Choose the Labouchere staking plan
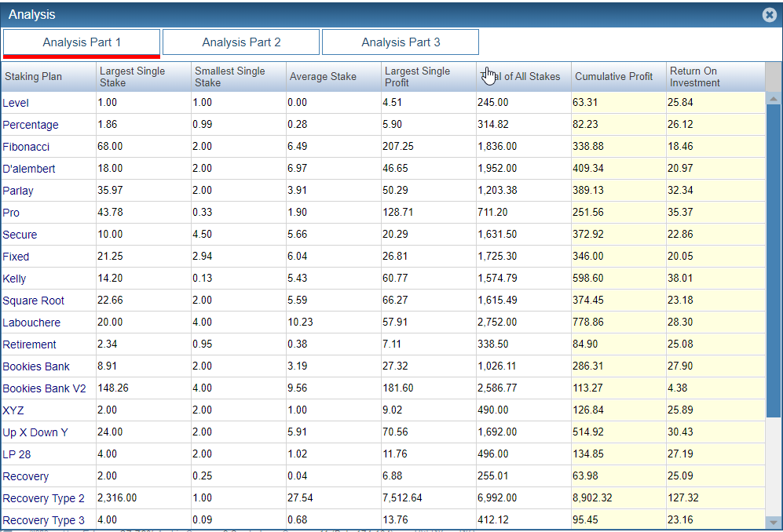Screen dimensions: 783x532 click(31, 322)
